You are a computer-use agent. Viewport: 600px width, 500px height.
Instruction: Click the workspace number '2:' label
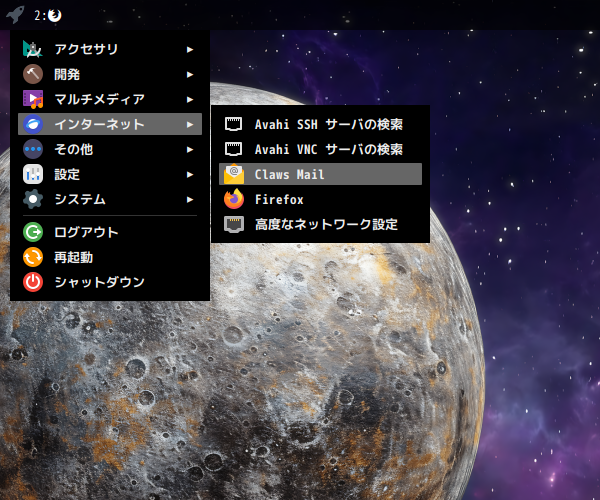pos(40,15)
